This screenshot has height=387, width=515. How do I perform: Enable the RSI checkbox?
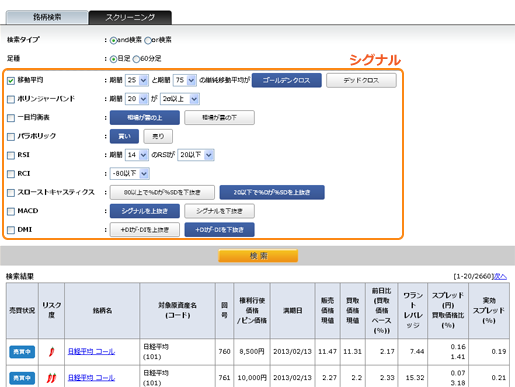(x=11, y=155)
